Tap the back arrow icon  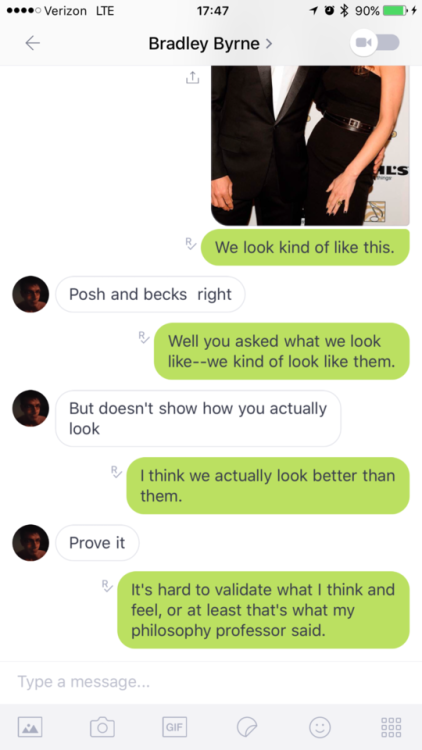click(x=33, y=44)
